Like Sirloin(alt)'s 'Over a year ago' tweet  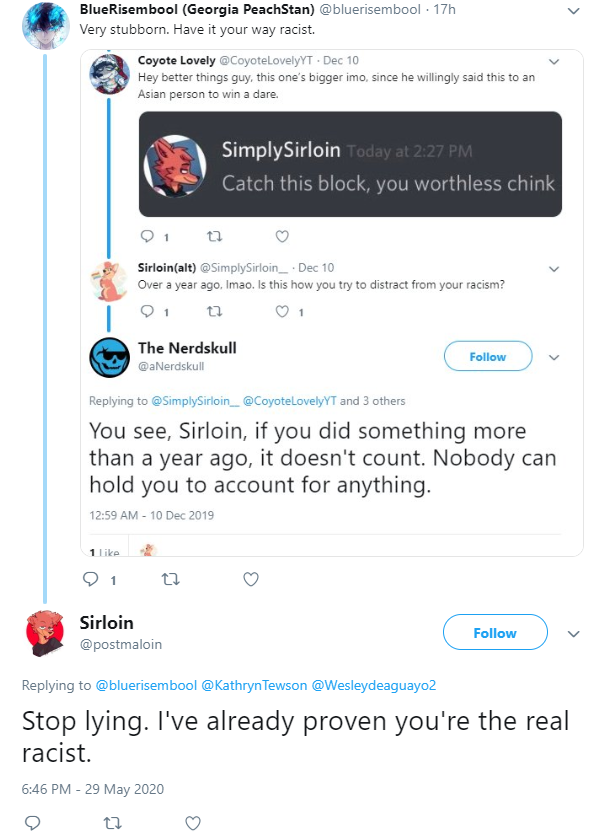tap(282, 311)
